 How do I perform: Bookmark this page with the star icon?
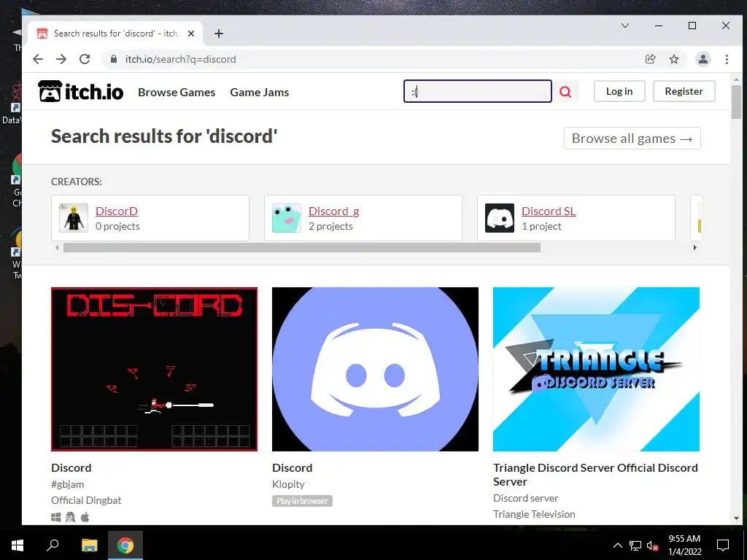point(673,59)
